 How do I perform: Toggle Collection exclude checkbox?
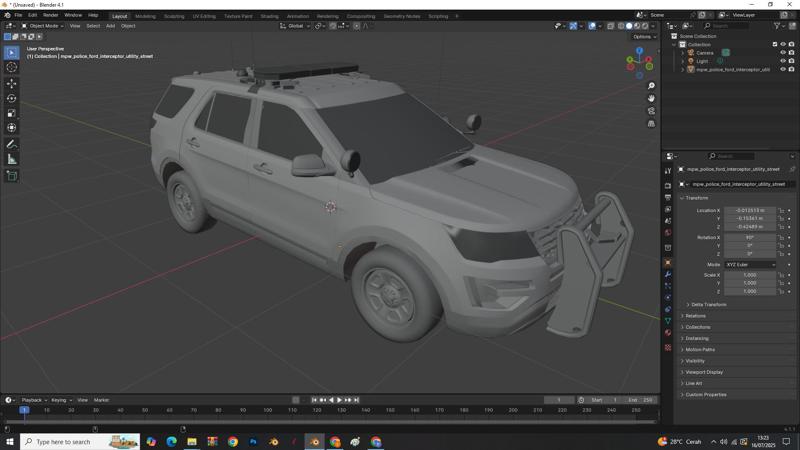click(x=775, y=44)
